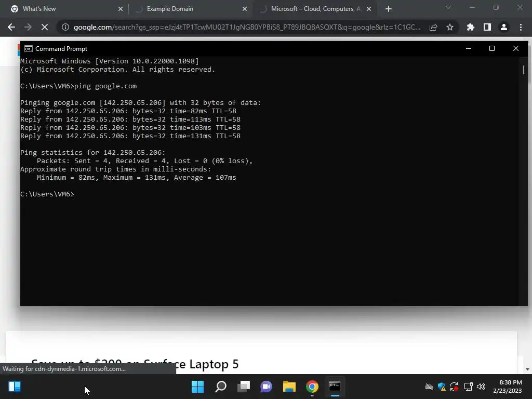532x399 pixels.
Task: Go back to the previous page in Chrome
Action: 11,27
